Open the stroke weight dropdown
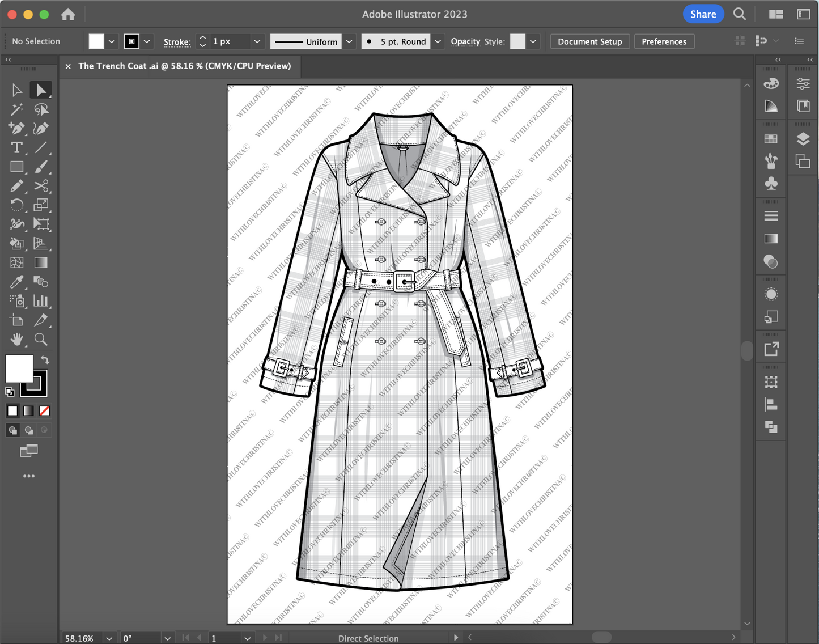819x644 pixels. 257,41
